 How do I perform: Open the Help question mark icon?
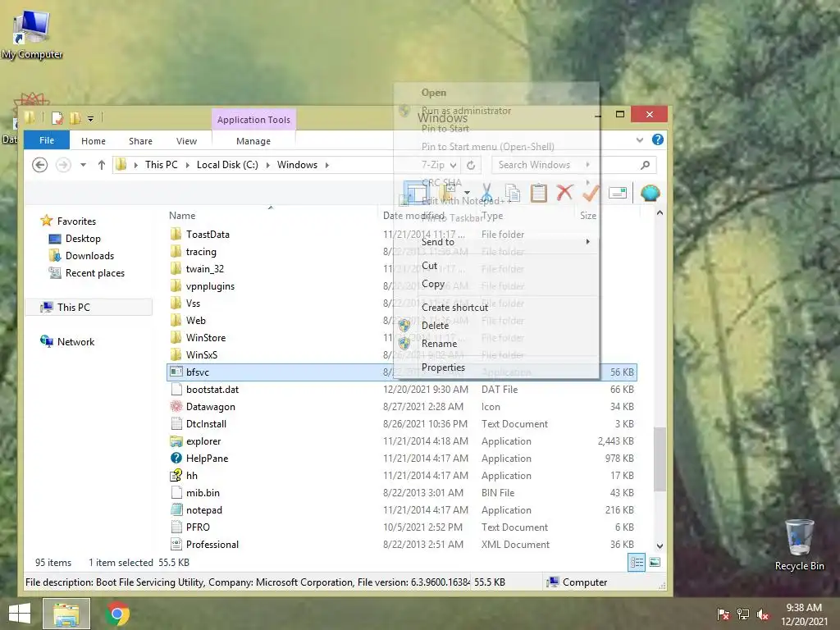click(x=657, y=139)
